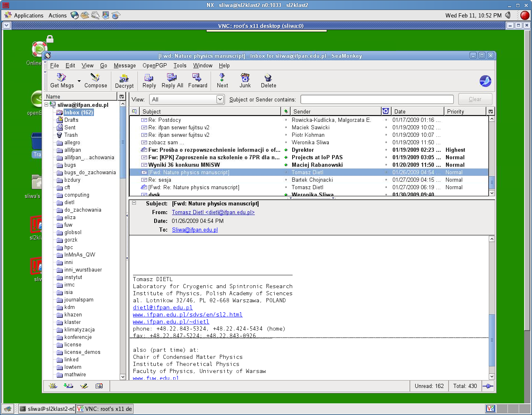Viewport: 532px width, 415px height.
Task: Open the Tools menu
Action: (180, 66)
